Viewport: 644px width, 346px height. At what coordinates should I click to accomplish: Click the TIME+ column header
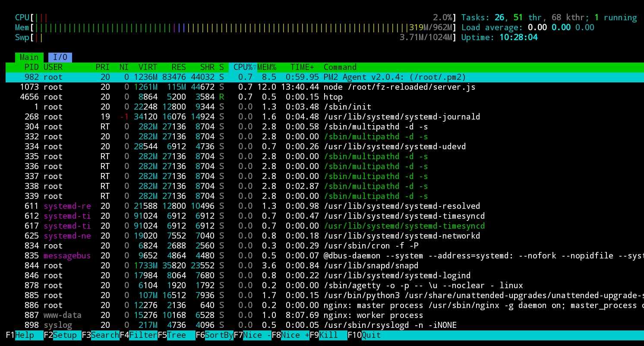[x=302, y=67]
